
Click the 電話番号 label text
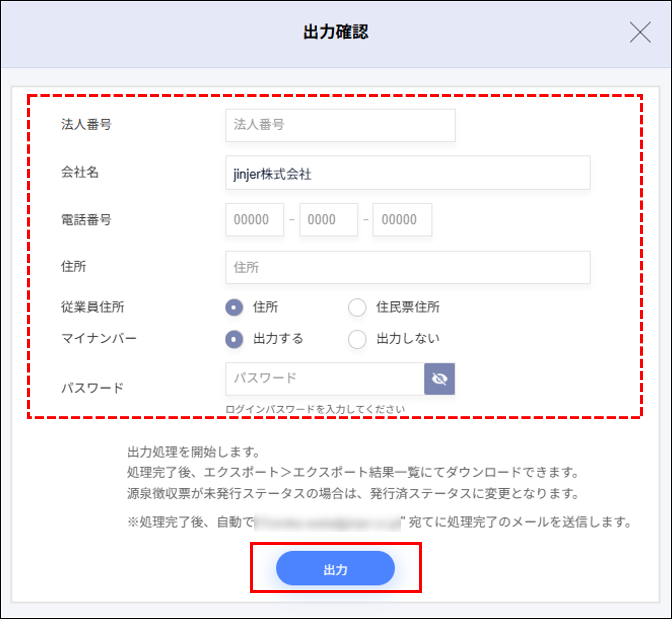[87, 220]
